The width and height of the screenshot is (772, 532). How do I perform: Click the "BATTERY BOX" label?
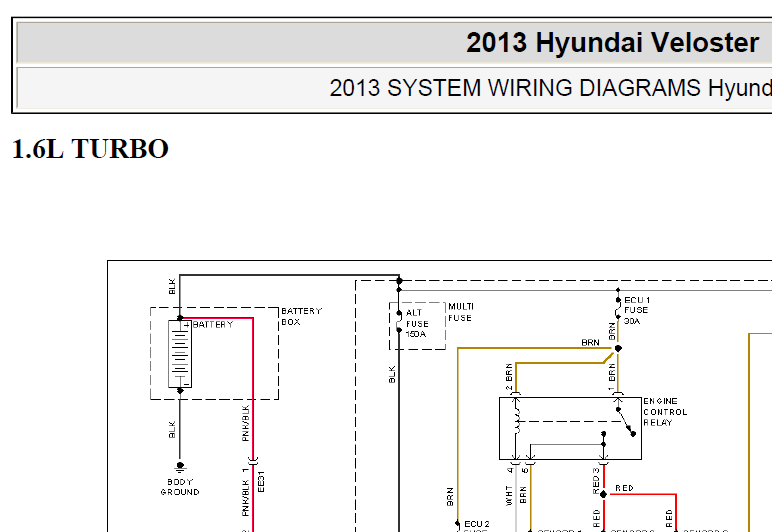(x=301, y=316)
